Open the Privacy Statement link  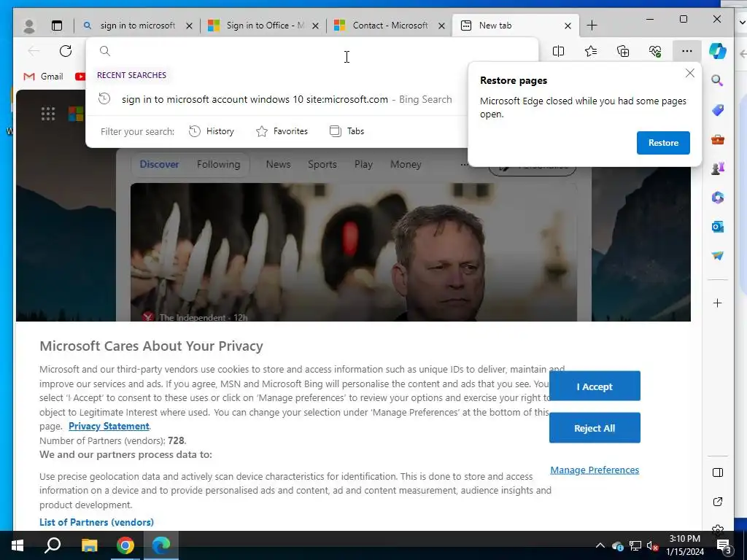coord(109,426)
